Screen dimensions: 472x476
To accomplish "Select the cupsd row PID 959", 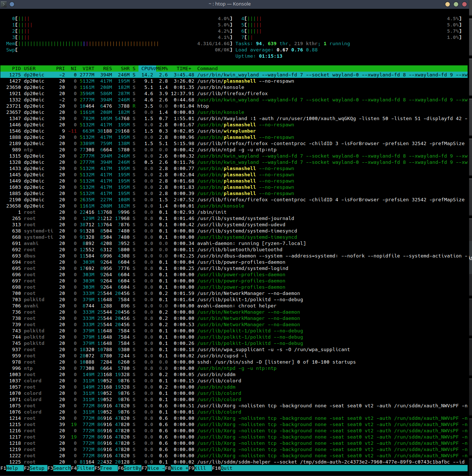I will [234, 356].
